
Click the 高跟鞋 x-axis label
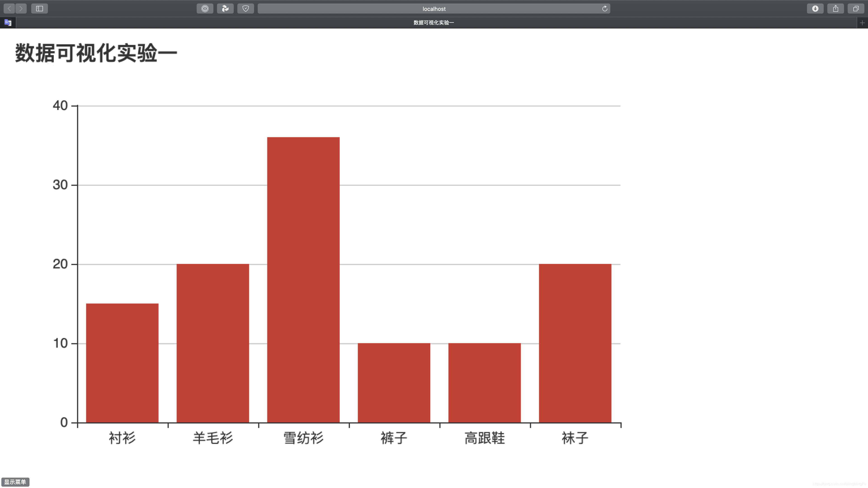coord(485,438)
